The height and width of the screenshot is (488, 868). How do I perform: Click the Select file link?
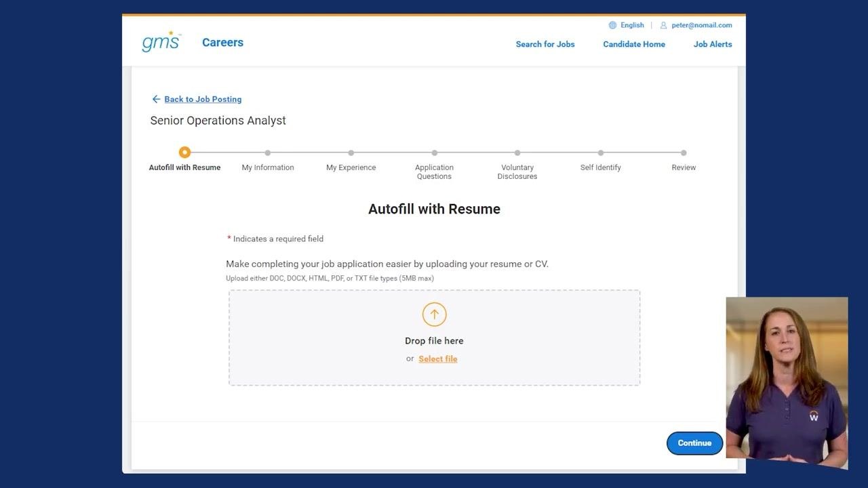tap(438, 359)
